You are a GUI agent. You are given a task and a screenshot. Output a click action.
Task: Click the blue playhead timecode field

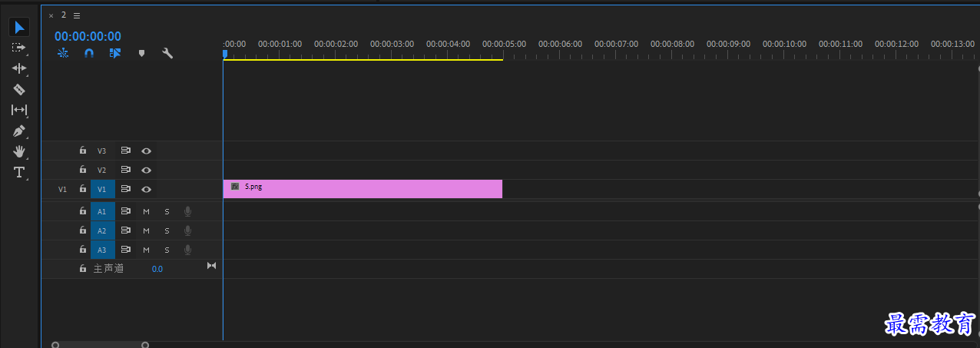(x=88, y=36)
